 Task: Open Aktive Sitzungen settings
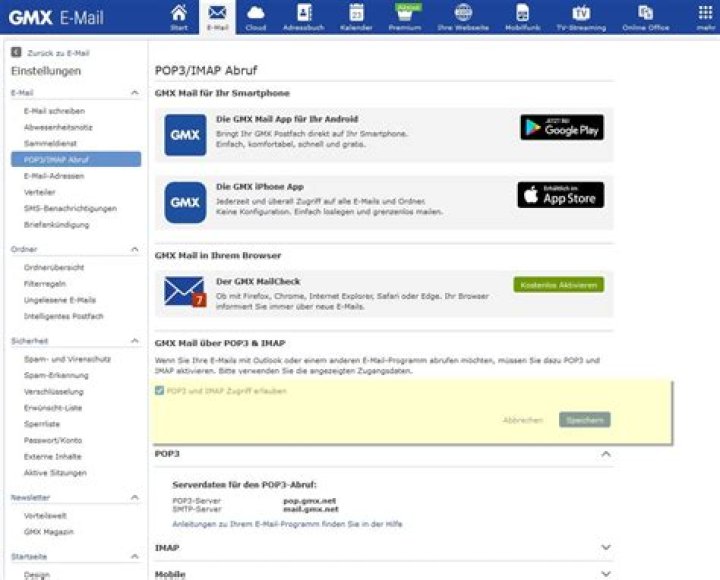pos(55,473)
